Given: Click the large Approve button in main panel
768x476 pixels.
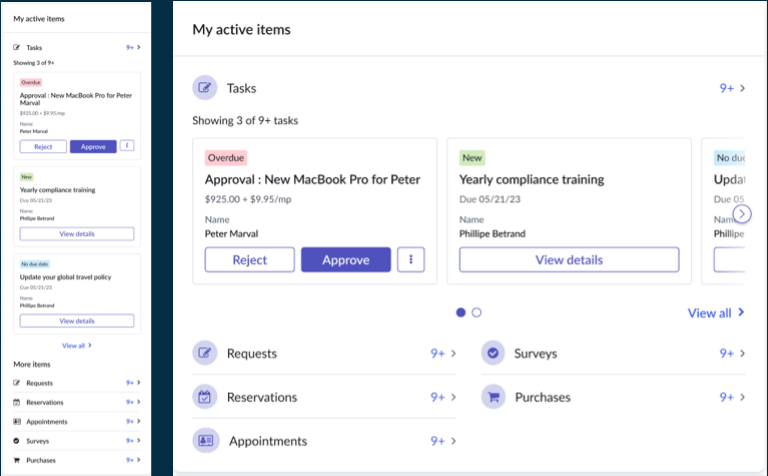Looking at the screenshot, I should tap(346, 260).
